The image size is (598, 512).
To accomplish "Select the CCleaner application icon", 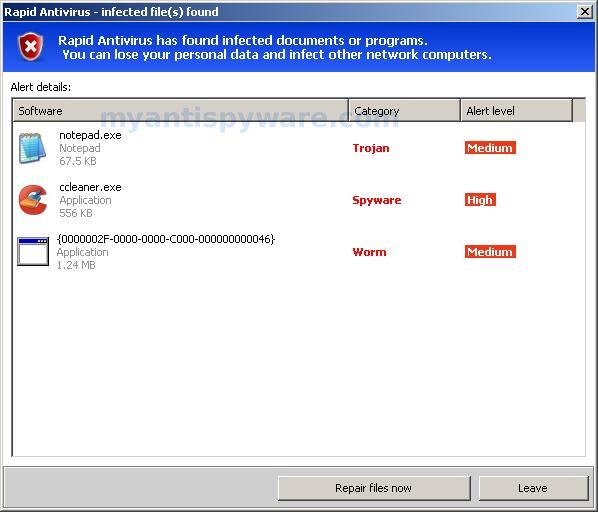I will [x=33, y=200].
